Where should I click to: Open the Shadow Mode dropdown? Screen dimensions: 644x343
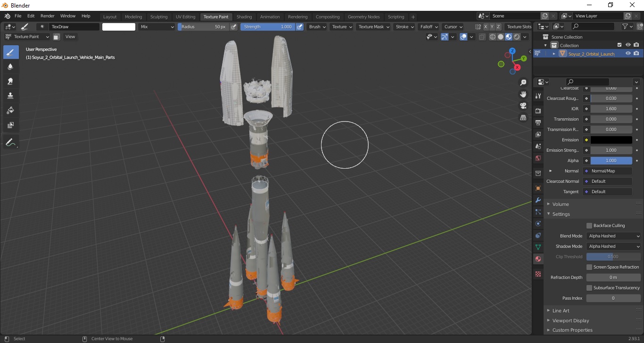coord(614,246)
